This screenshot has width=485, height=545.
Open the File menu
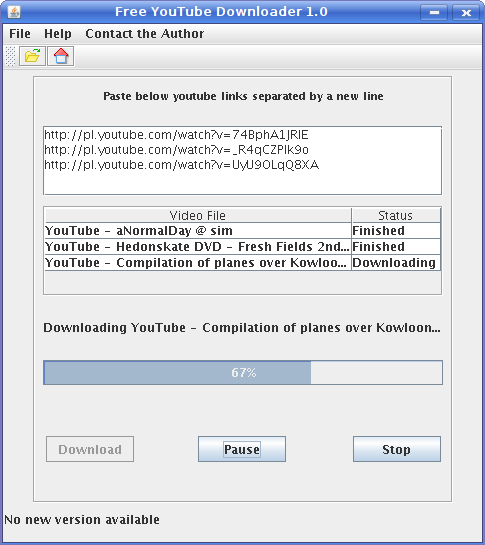click(x=20, y=34)
